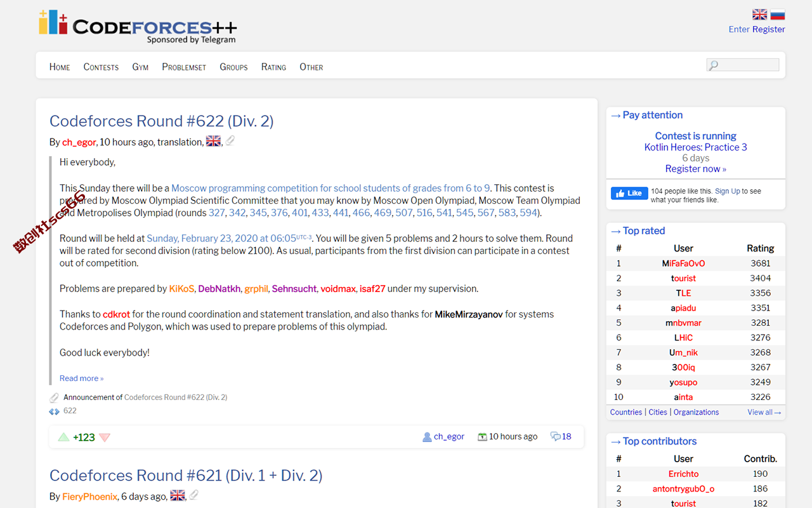Click the Register link in header
Image resolution: width=812 pixels, height=508 pixels.
769,29
